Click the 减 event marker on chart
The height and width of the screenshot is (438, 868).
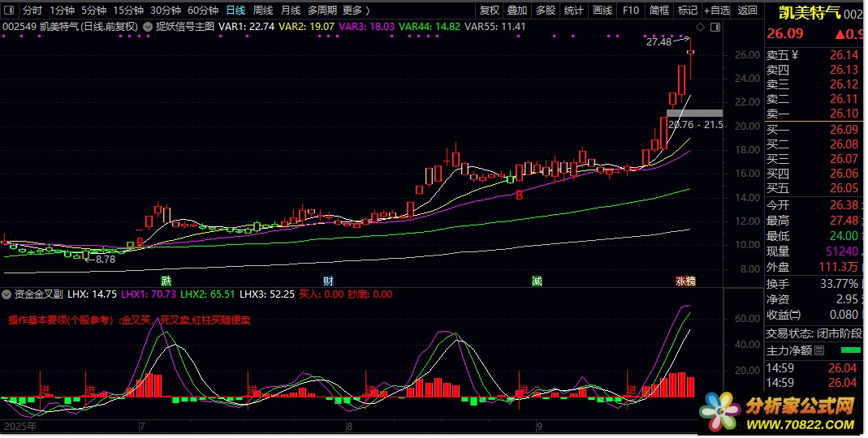pyautogui.click(x=537, y=281)
